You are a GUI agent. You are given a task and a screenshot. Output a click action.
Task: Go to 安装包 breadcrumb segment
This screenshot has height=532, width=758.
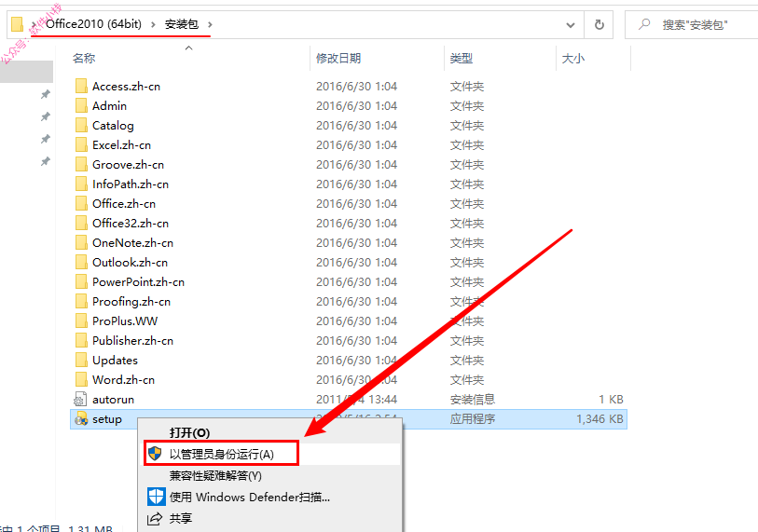point(182,24)
